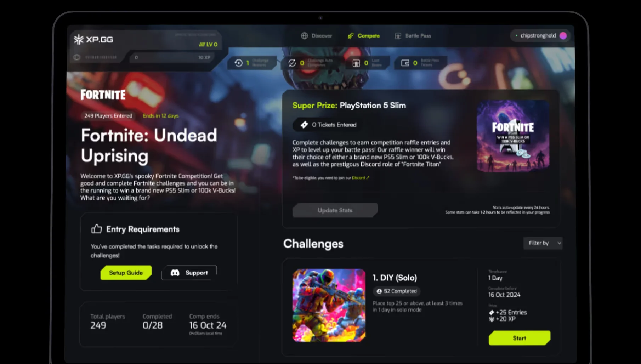Start the DIY (Solo) challenge

tap(520, 338)
